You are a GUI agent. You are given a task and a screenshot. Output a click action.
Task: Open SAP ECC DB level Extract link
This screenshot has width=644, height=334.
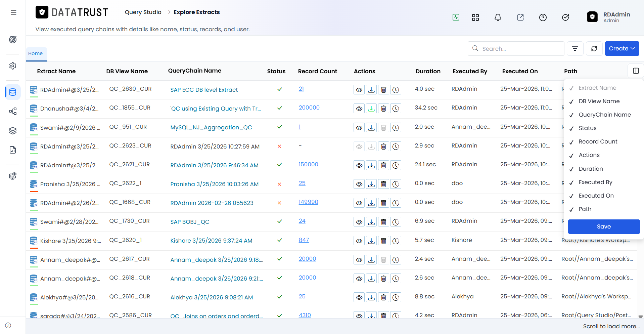point(204,90)
